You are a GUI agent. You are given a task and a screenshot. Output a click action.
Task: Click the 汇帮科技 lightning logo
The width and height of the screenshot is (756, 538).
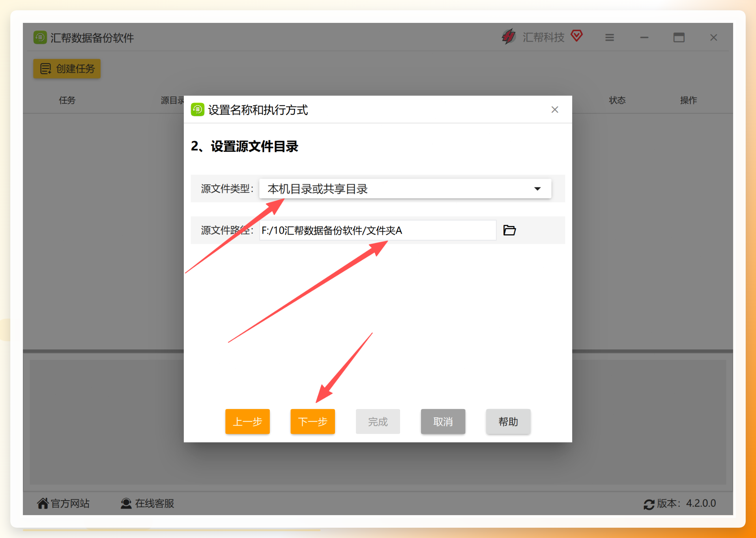click(509, 37)
